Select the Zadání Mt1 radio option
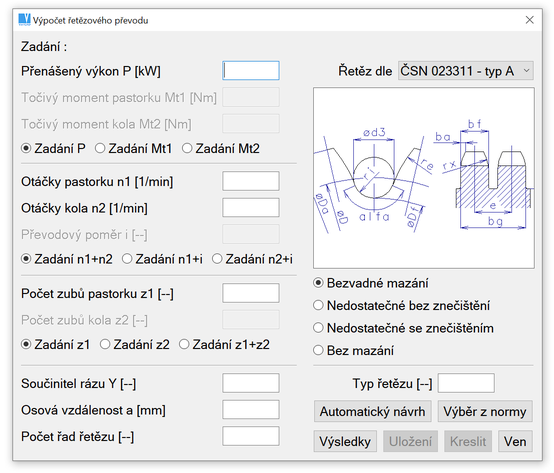The width and height of the screenshot is (554, 473). click(134, 148)
